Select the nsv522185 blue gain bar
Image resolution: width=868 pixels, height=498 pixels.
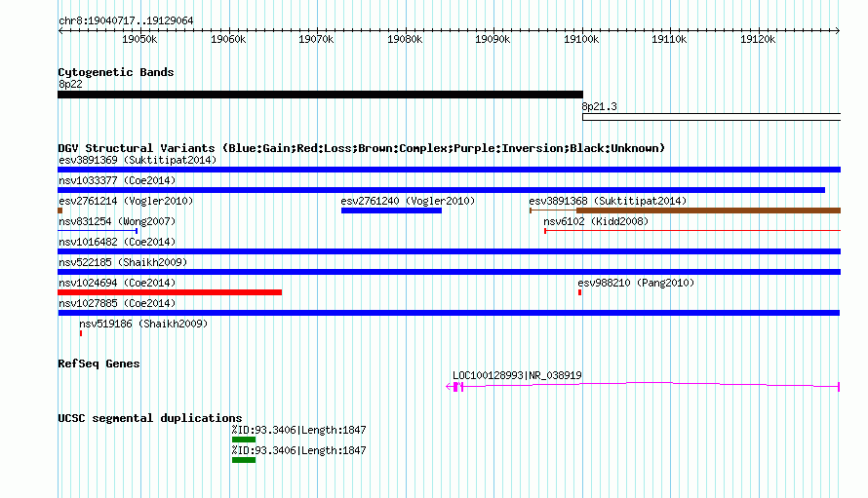click(x=449, y=272)
